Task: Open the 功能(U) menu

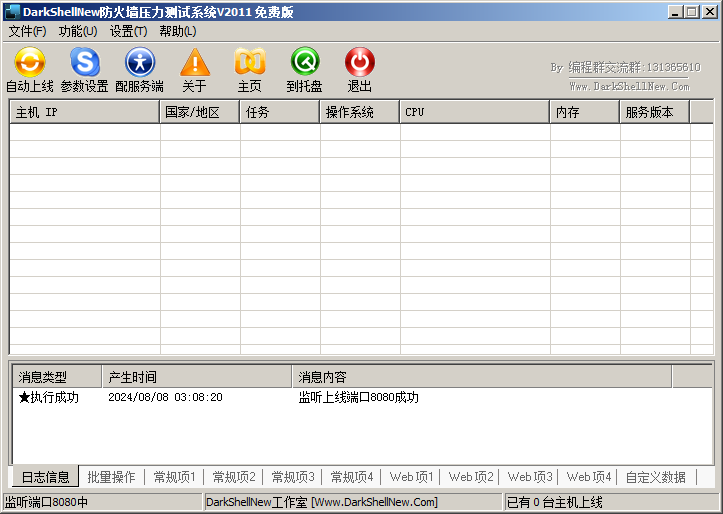Action: (78, 31)
